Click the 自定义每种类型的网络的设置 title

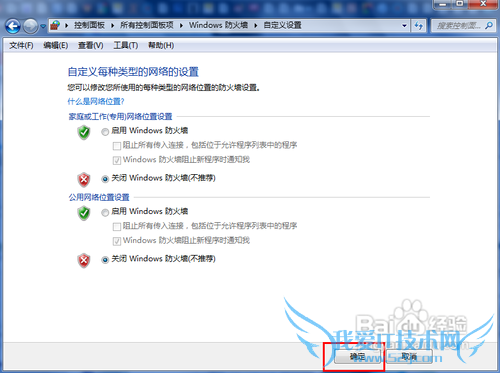[x=133, y=72]
